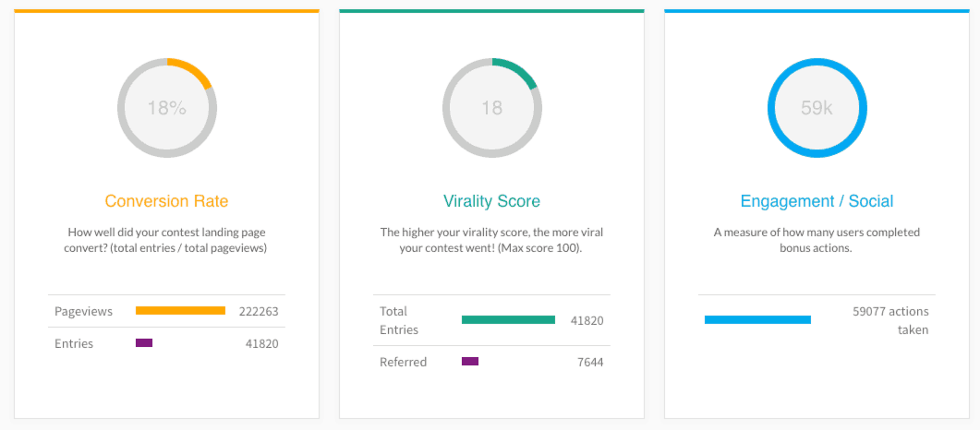Viewport: 980px width, 430px height.
Task: Select the Conversion Rate heading
Action: click(x=166, y=201)
